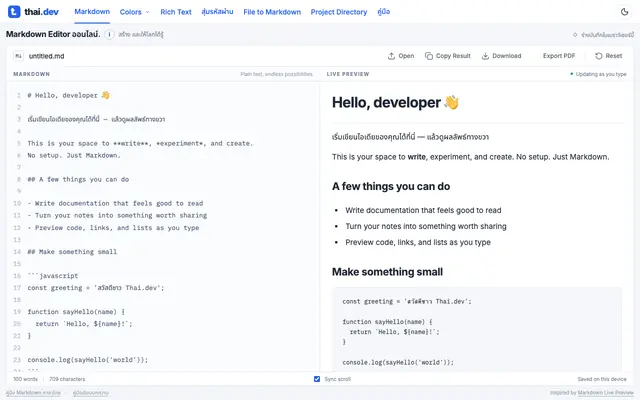Image resolution: width=640 pixels, height=400 pixels.
Task: Click the download arrow icon
Action: coord(485,56)
